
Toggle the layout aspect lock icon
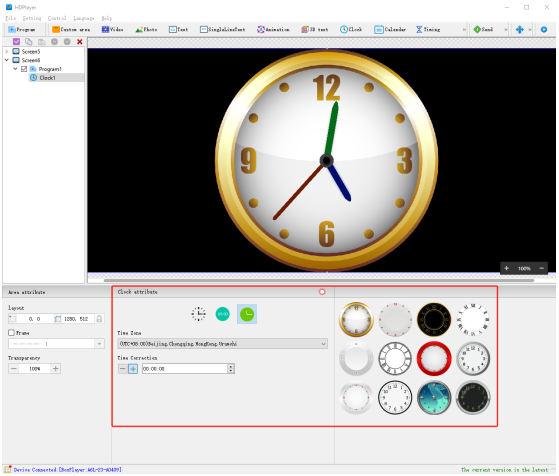click(99, 319)
